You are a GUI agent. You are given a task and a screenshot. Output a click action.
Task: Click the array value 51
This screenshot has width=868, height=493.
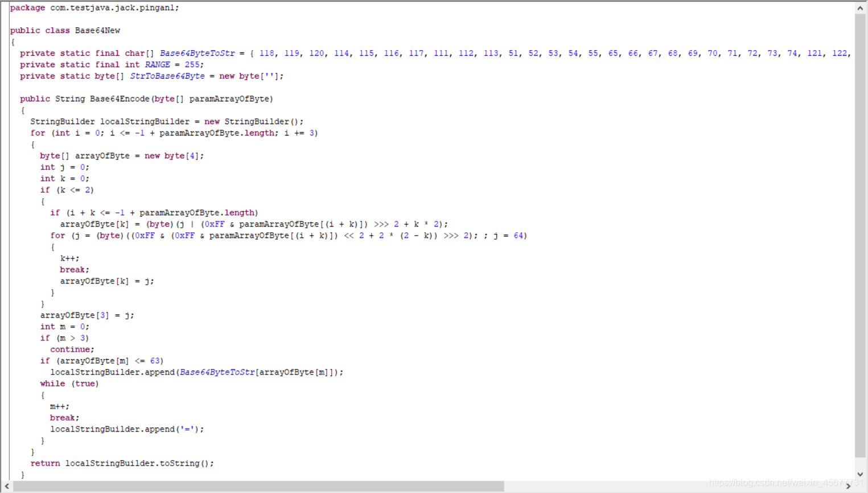(513, 54)
